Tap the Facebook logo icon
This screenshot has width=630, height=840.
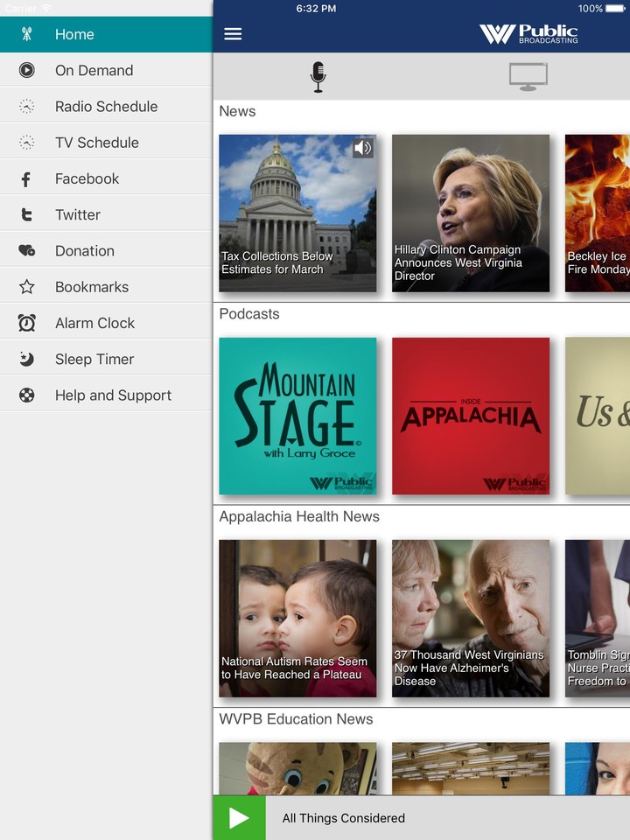pos(25,178)
